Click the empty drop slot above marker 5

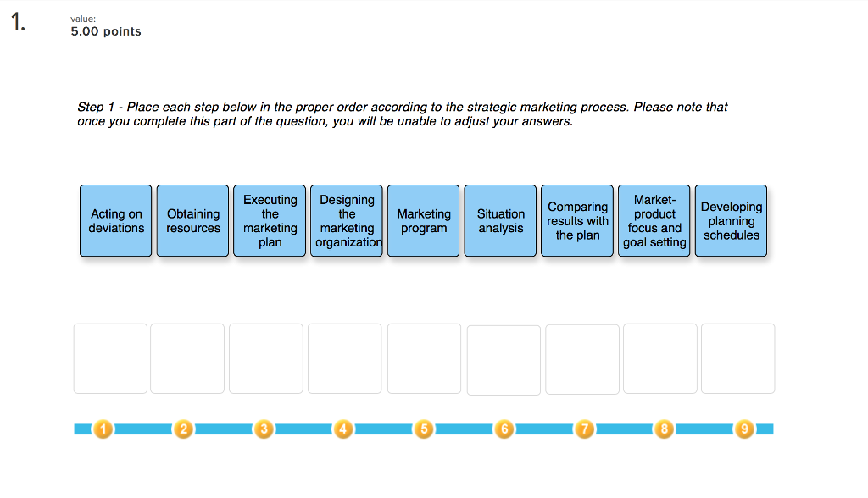pyautogui.click(x=424, y=358)
